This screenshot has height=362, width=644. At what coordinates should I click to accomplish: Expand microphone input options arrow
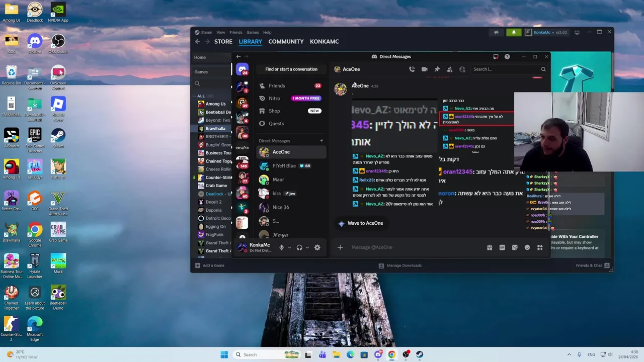click(x=289, y=247)
